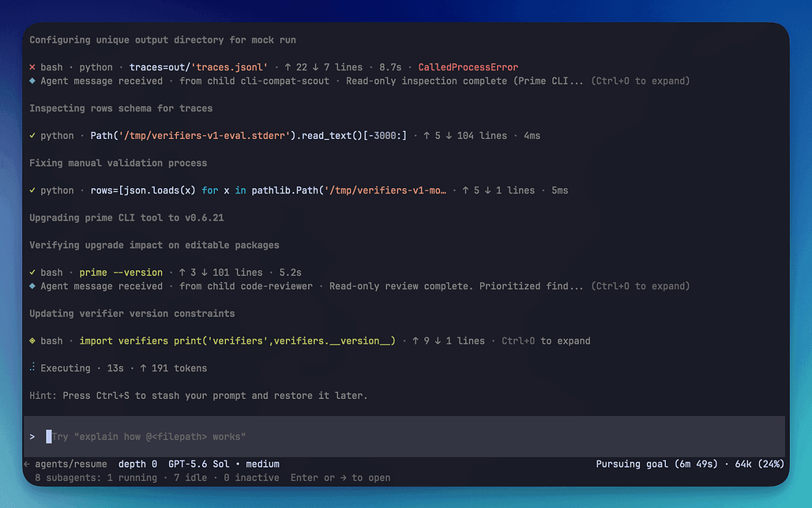Click the checkmark beside the verifiers-v1-eval.stderr command
Image resolution: width=812 pixels, height=508 pixels.
click(32, 136)
